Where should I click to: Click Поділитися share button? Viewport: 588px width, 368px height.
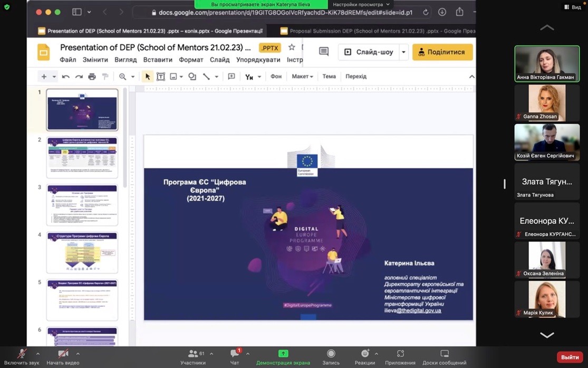442,52
